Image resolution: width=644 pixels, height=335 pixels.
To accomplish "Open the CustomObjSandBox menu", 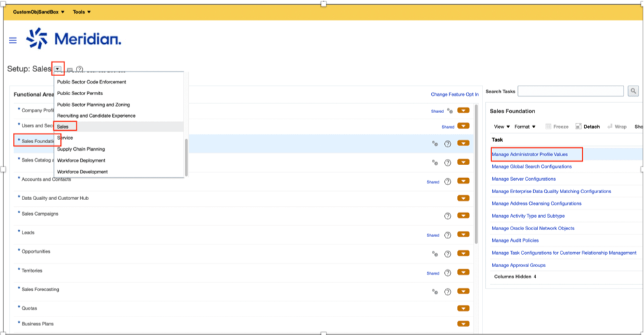I will [39, 12].
